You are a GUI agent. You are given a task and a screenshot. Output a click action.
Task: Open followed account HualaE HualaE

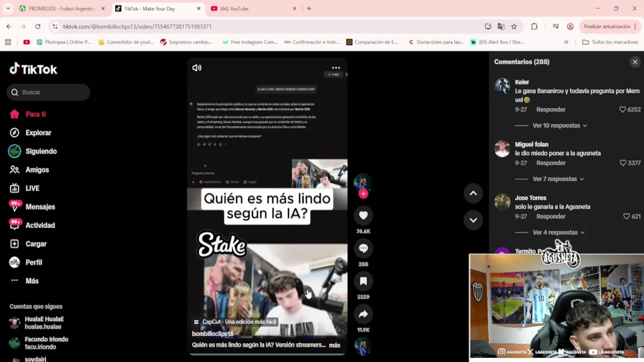(x=37, y=323)
